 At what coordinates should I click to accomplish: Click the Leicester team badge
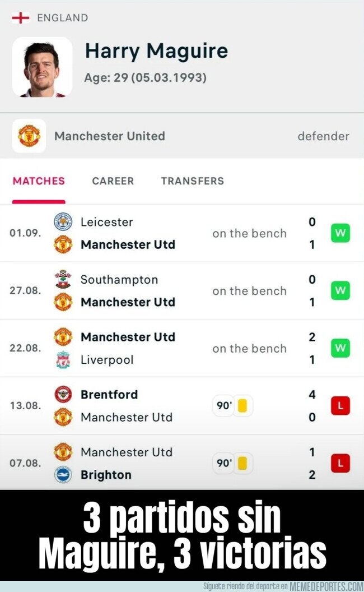coord(63,221)
